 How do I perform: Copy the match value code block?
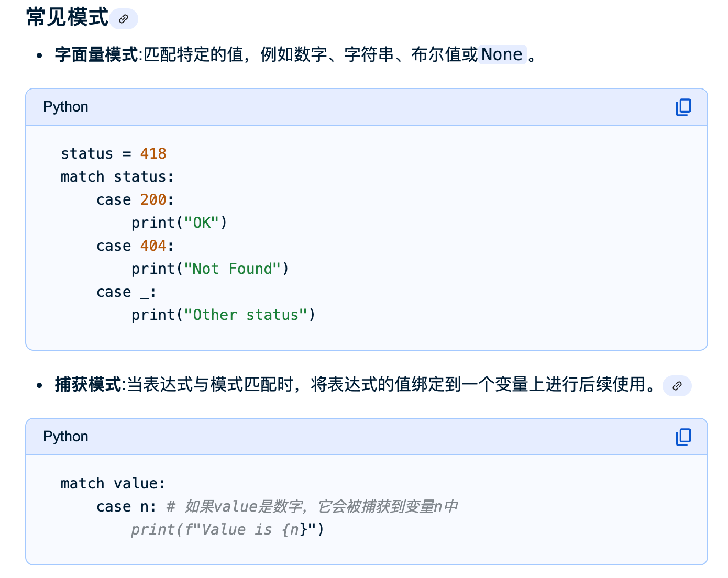[x=683, y=437]
